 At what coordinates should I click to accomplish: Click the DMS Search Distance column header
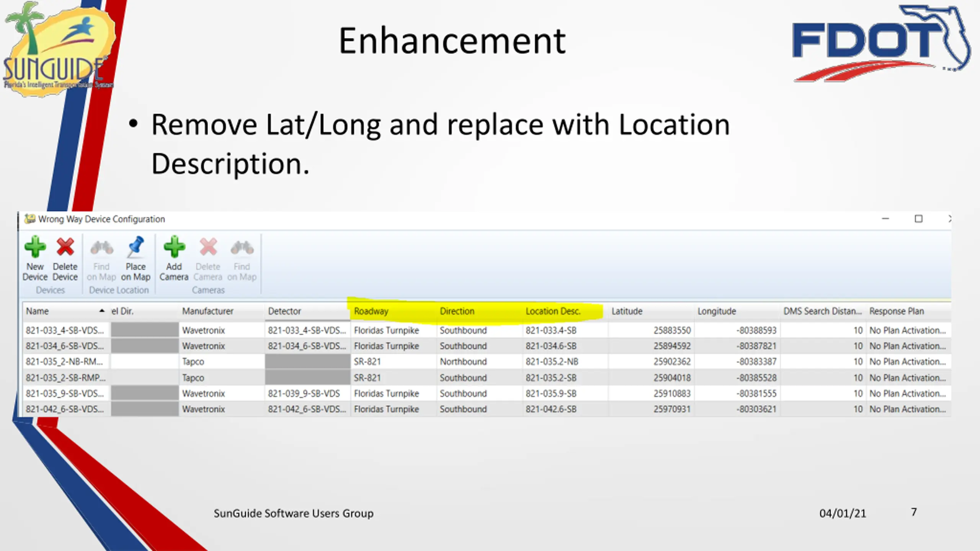point(823,311)
